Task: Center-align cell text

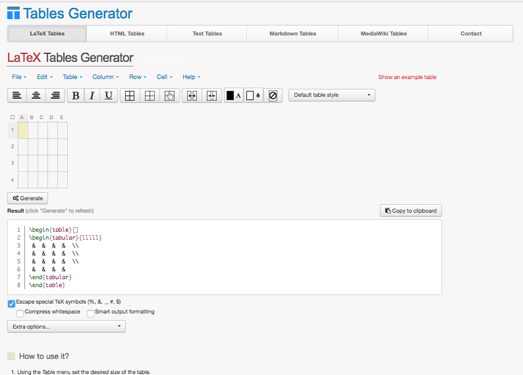Action: (36, 96)
